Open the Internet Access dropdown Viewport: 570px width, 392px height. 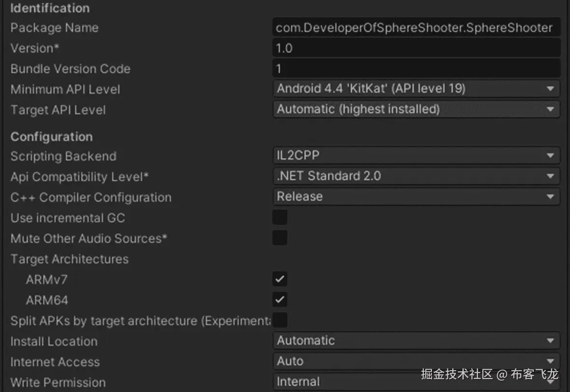pyautogui.click(x=416, y=361)
